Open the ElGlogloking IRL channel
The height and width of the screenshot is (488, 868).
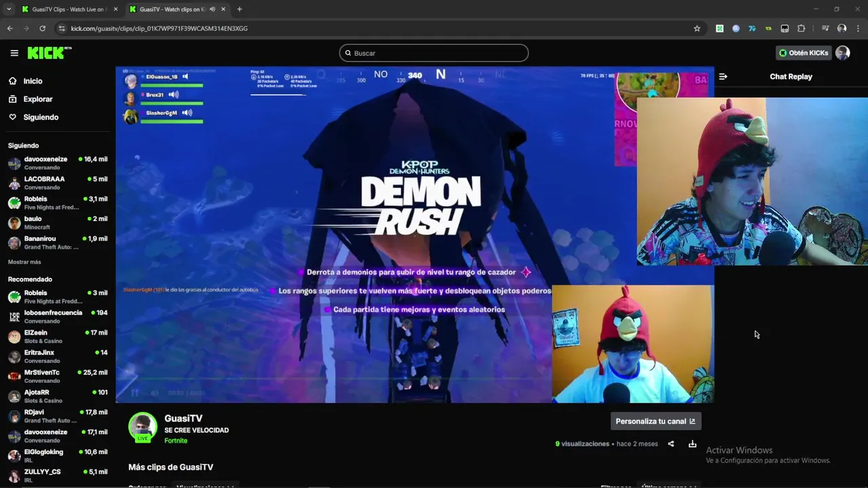pos(58,456)
